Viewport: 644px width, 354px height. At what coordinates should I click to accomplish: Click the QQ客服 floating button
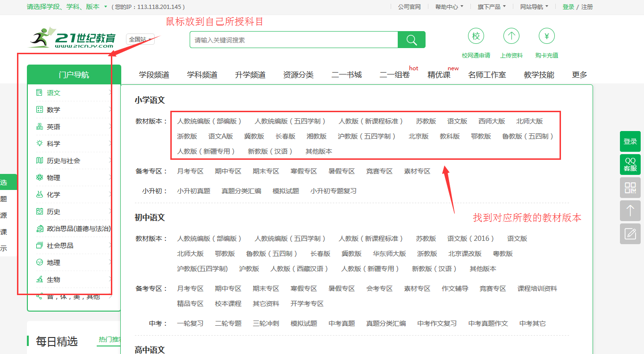630,165
